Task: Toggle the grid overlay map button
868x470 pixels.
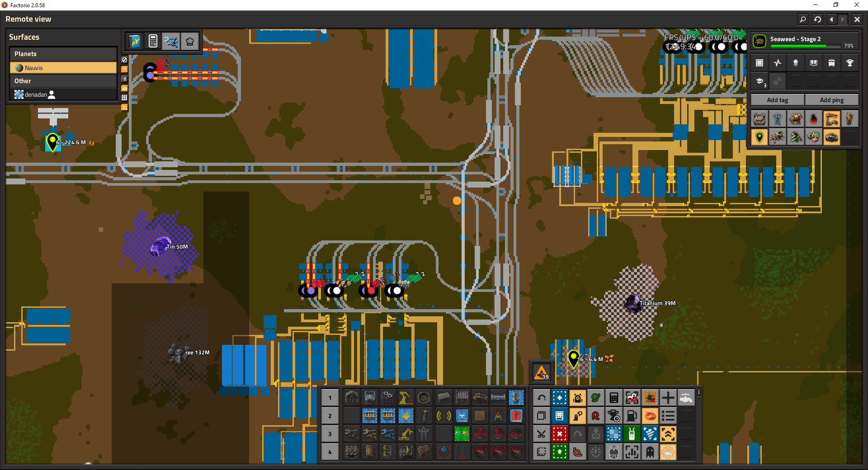Action: click(x=124, y=98)
